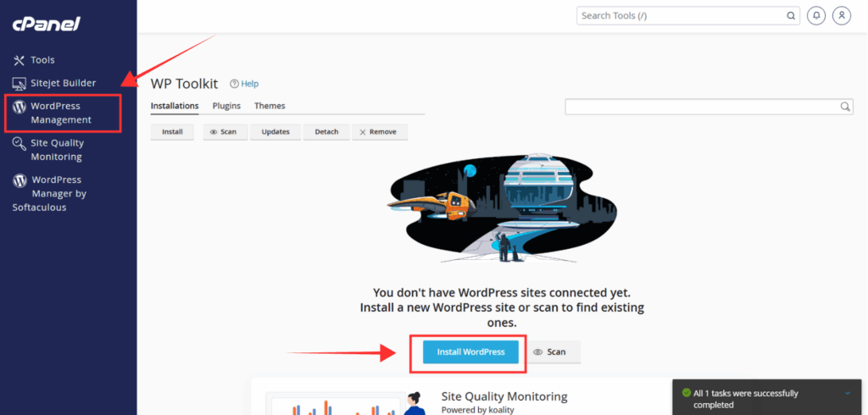Screen dimensions: 868x415
Task: Open the WP Toolkit Help link
Action: tap(250, 84)
